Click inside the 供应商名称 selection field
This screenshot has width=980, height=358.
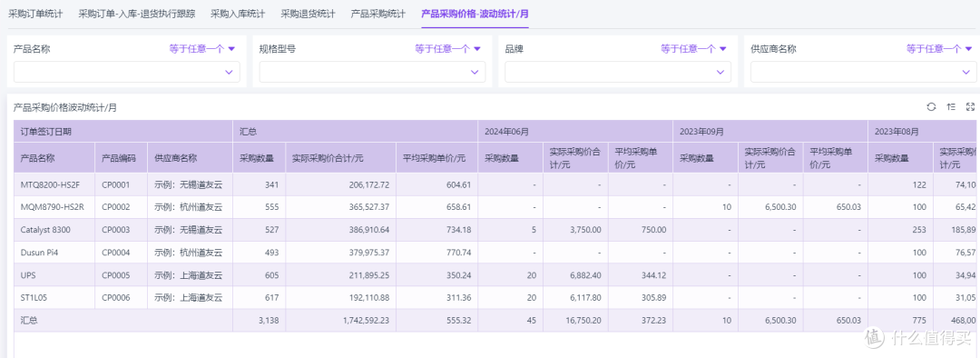tap(864, 73)
